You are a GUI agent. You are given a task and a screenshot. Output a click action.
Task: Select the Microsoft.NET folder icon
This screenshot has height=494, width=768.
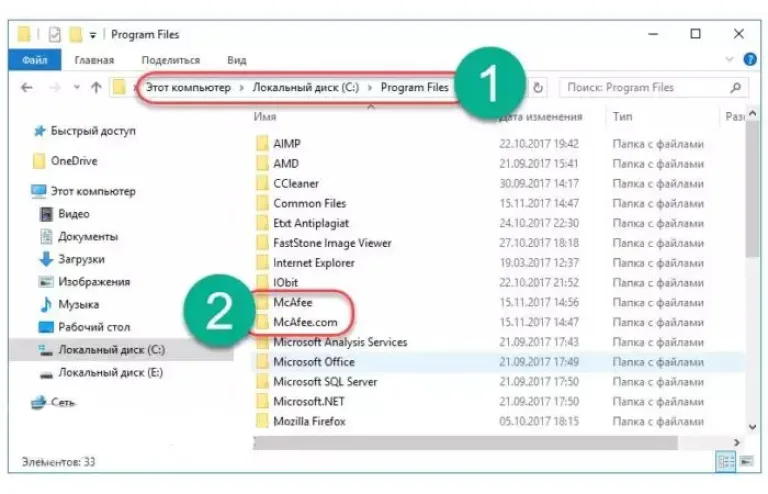tap(262, 401)
